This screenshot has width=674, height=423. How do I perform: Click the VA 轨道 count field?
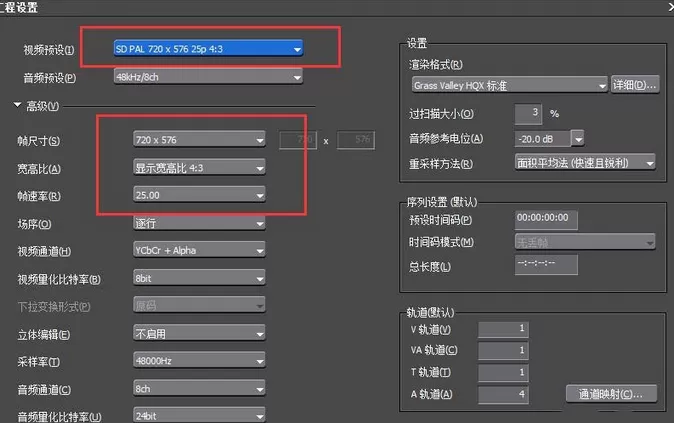coord(503,350)
